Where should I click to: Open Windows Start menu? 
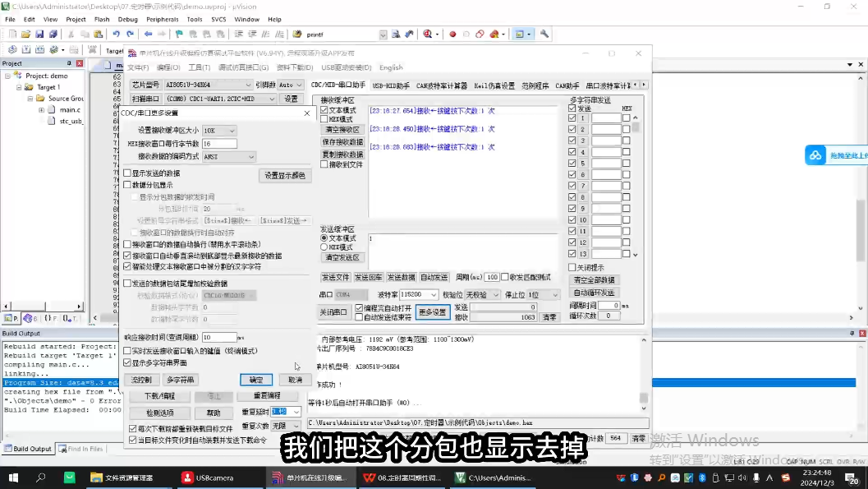pos(13,477)
